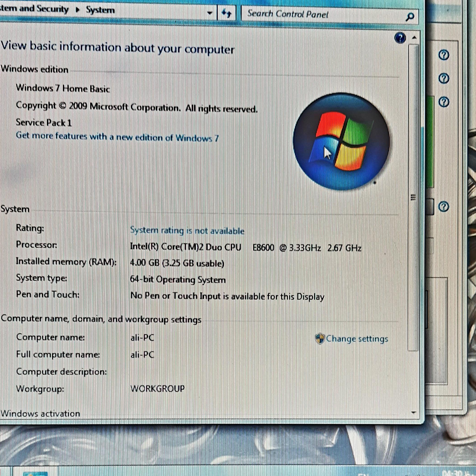Image resolution: width=476 pixels, height=476 pixels.
Task: Click the Processor label
Action: click(x=37, y=245)
